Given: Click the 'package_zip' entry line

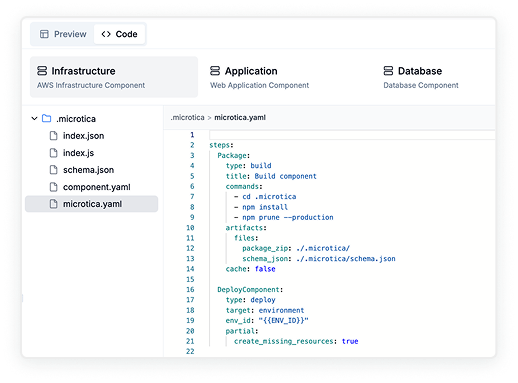Looking at the screenshot, I should tap(296, 248).
